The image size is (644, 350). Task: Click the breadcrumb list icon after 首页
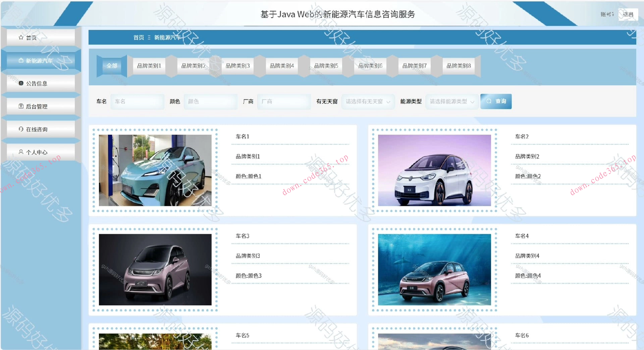pos(149,37)
